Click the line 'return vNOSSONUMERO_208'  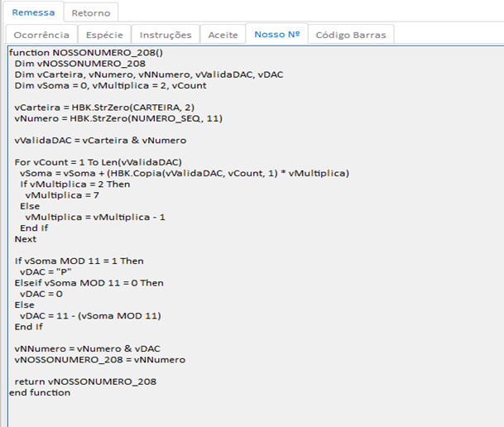[85, 381]
